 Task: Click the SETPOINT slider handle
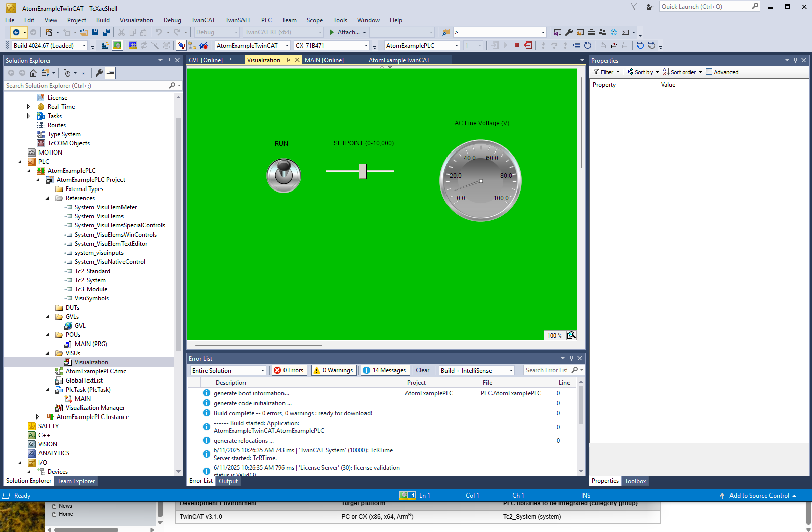[x=362, y=171]
